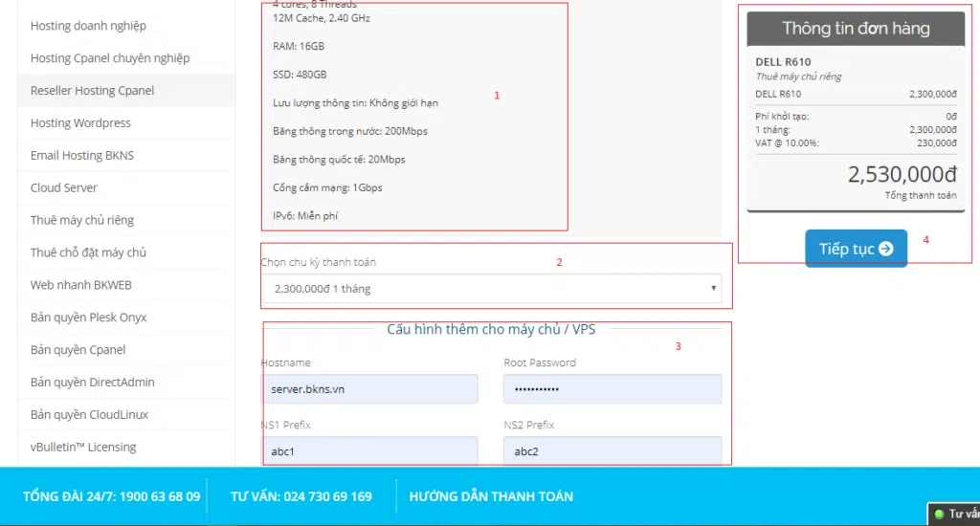
Task: Click Cổng cắm mạng: 1Gbps text
Action: click(x=327, y=187)
